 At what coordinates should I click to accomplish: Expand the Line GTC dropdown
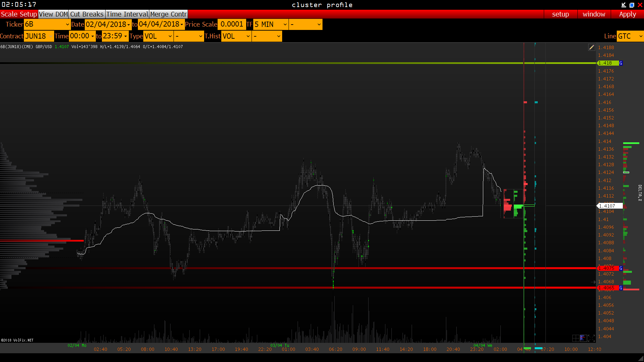[x=630, y=36]
